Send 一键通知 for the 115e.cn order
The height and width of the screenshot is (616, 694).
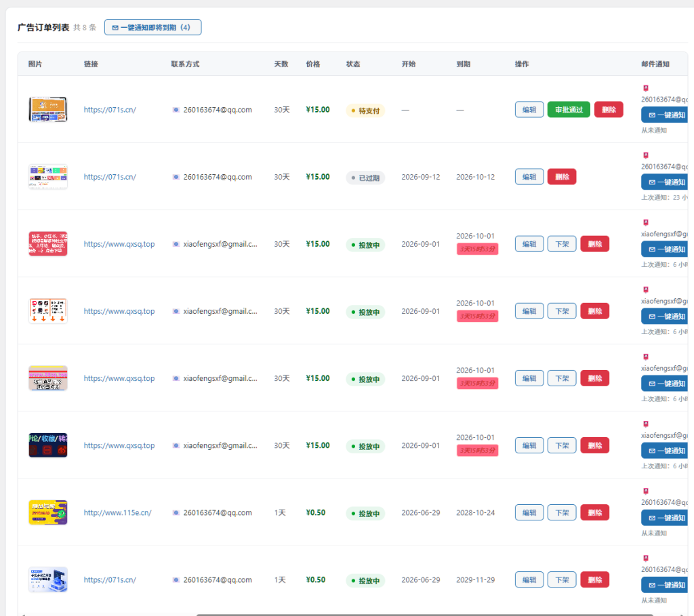pos(665,518)
